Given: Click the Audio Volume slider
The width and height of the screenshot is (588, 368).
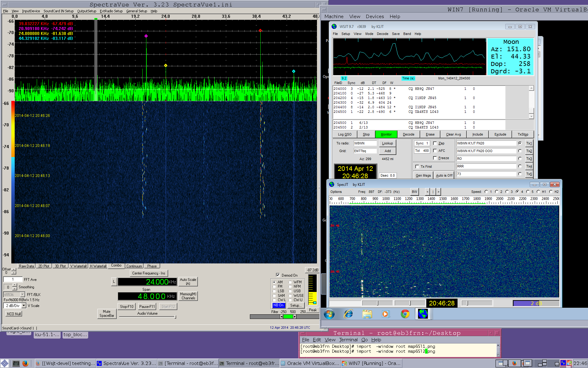Looking at the screenshot, I should [147, 317].
